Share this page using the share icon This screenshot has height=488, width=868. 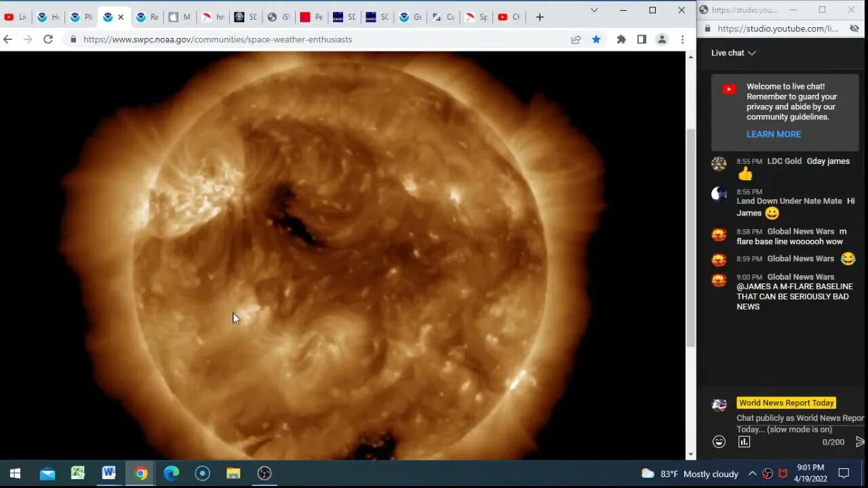point(576,39)
